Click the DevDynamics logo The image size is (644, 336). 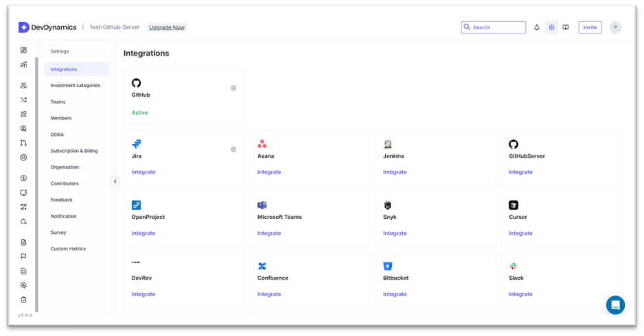[47, 27]
